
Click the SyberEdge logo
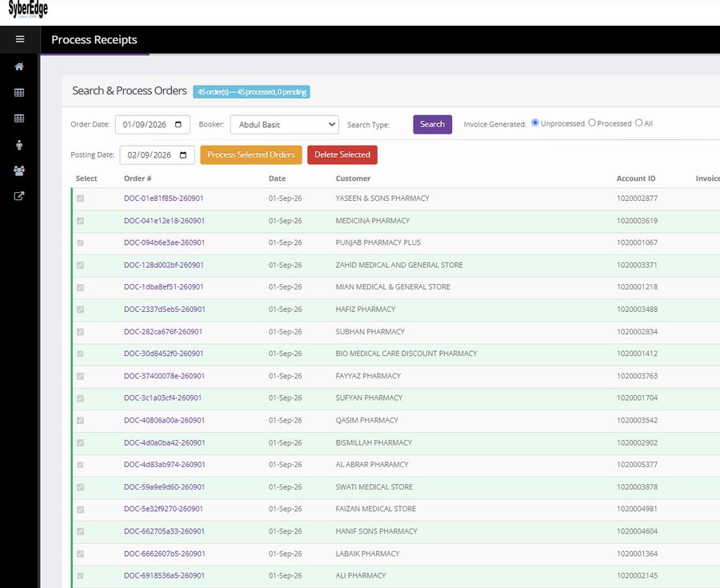point(28,9)
